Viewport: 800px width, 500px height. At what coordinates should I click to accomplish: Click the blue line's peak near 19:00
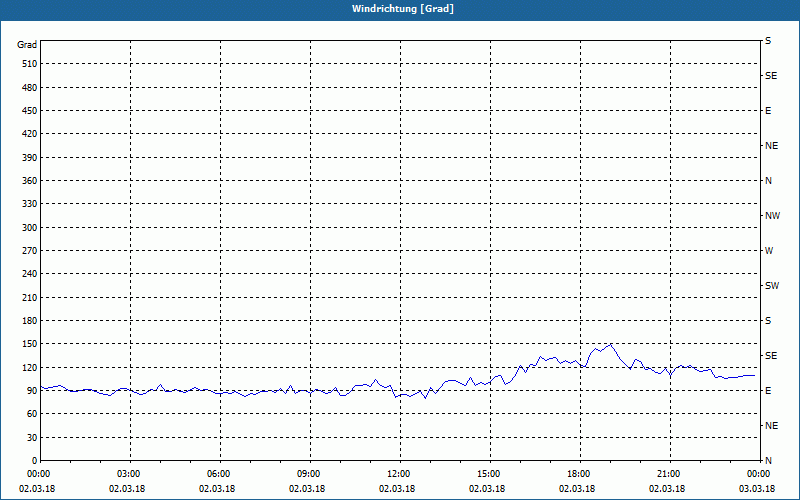(610, 344)
